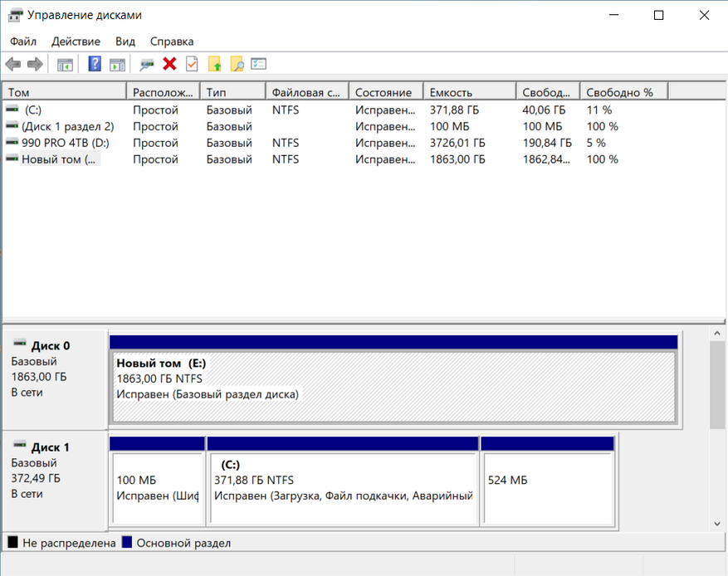The image size is (728, 576).
Task: Open the Файл menu
Action: pos(23,41)
